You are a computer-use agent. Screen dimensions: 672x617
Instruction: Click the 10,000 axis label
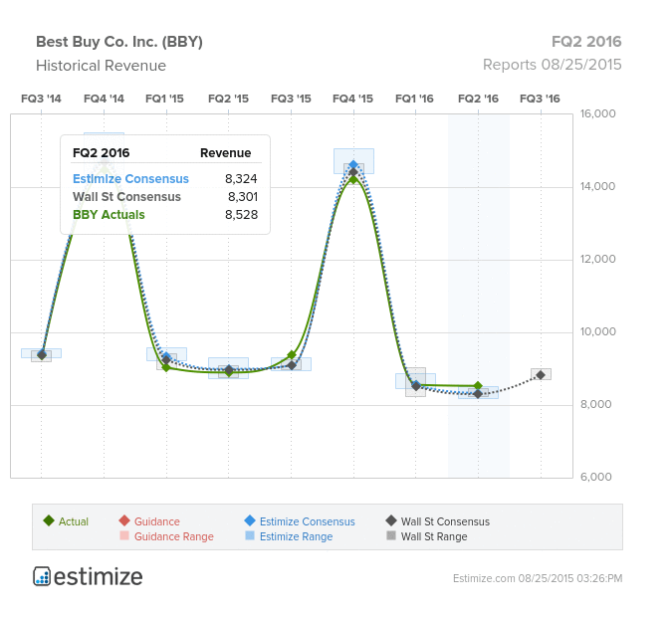pos(597,331)
